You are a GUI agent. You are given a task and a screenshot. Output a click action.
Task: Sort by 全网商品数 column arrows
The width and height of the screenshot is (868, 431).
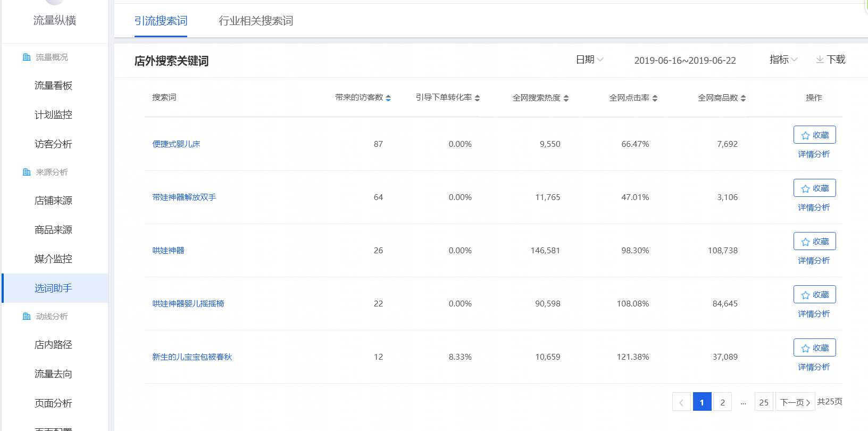(x=743, y=98)
